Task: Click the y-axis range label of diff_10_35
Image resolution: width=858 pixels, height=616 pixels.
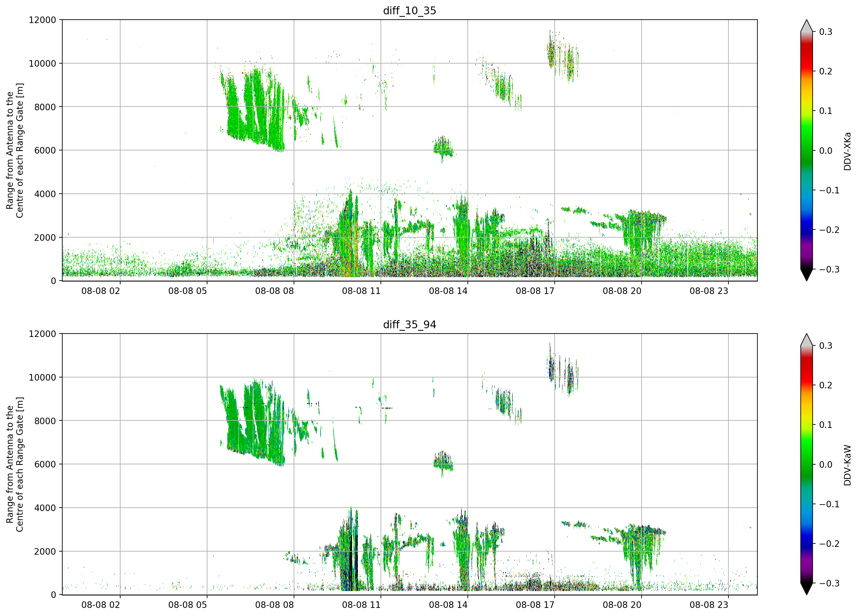Action: coord(15,150)
